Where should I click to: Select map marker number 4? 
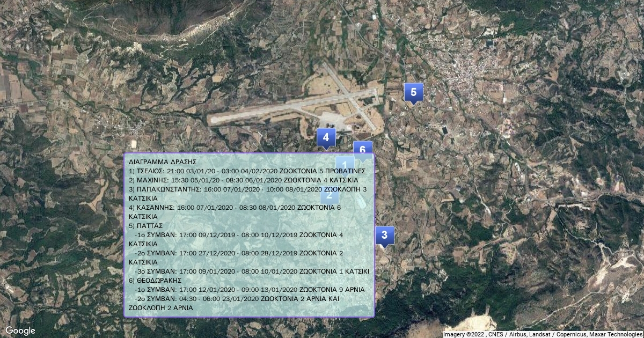326,138
